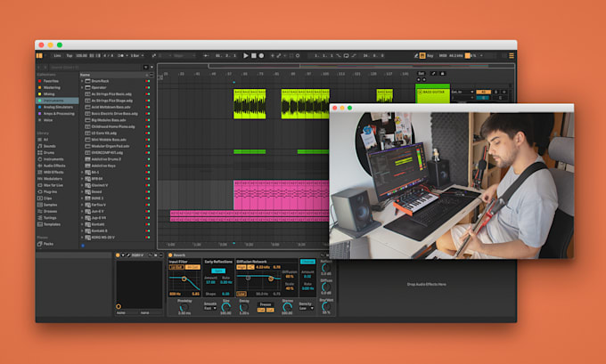Image resolution: width=606 pixels, height=364 pixels.
Task: Click the Dry/Wet knob of Reverb
Action: (x=326, y=306)
